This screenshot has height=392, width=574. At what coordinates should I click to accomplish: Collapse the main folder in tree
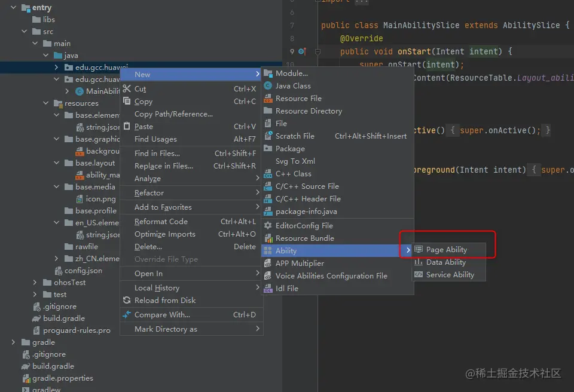click(35, 43)
